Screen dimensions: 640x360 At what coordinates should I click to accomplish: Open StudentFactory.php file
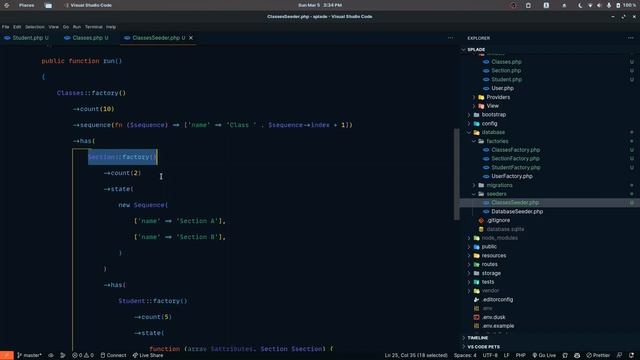[x=516, y=167]
